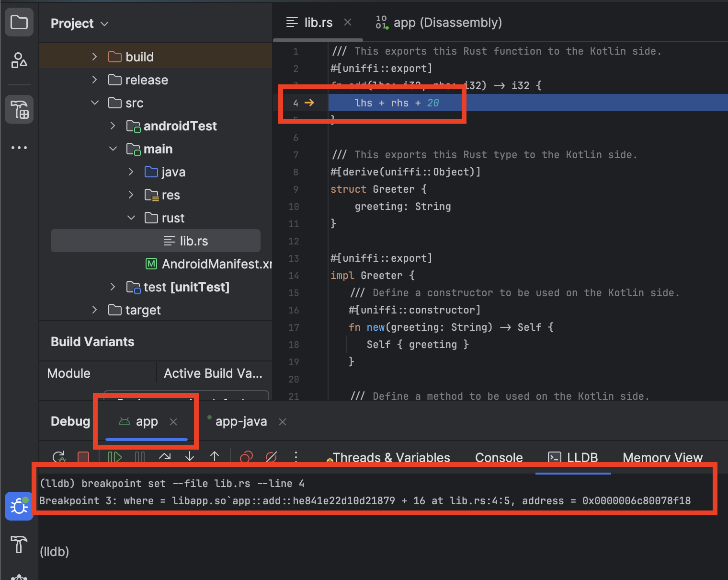Open the Project view dropdown
Image resolution: width=728 pixels, height=580 pixels.
[80, 23]
